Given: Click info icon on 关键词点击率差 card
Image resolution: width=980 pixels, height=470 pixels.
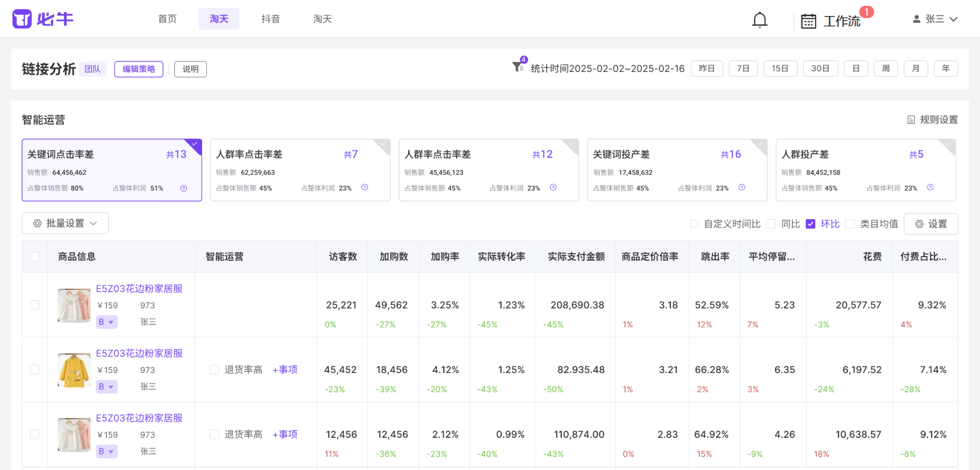Looking at the screenshot, I should (183, 188).
